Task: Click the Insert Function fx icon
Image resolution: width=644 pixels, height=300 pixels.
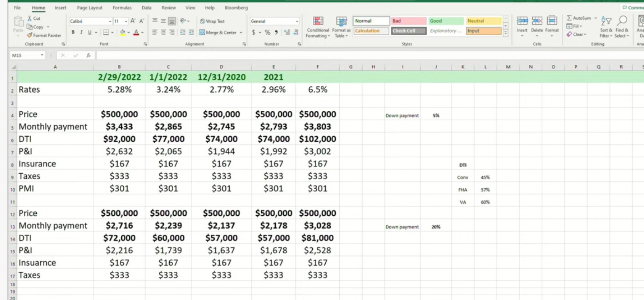Action: click(x=88, y=55)
